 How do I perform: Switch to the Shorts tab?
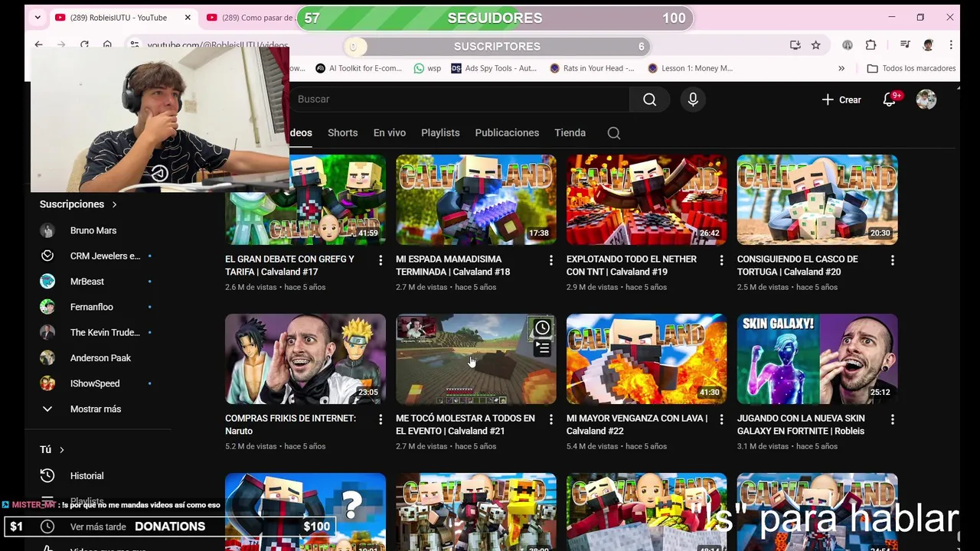point(343,133)
